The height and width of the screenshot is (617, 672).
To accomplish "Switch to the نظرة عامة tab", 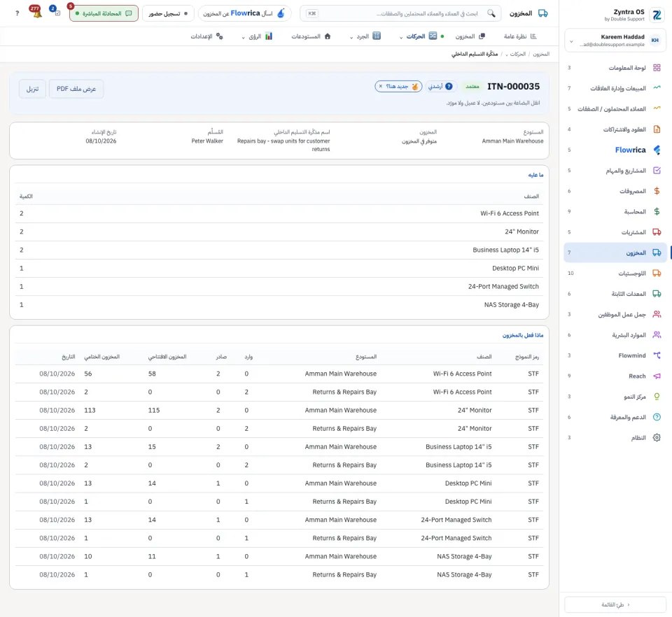I will (520, 36).
